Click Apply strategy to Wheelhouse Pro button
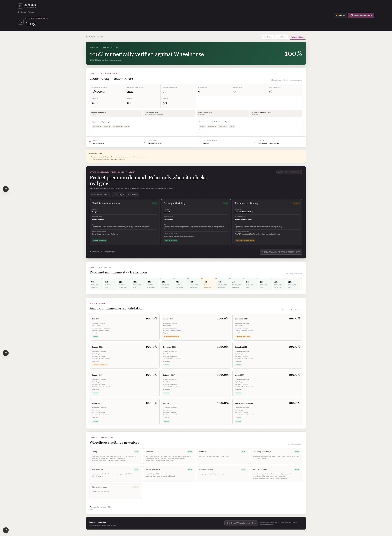392x536 pixels. pos(281,252)
